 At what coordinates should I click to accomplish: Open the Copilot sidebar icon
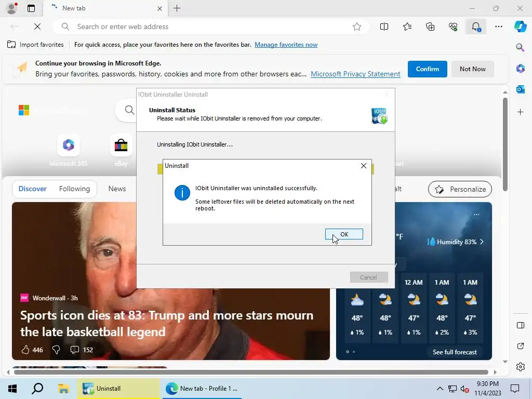(x=520, y=26)
